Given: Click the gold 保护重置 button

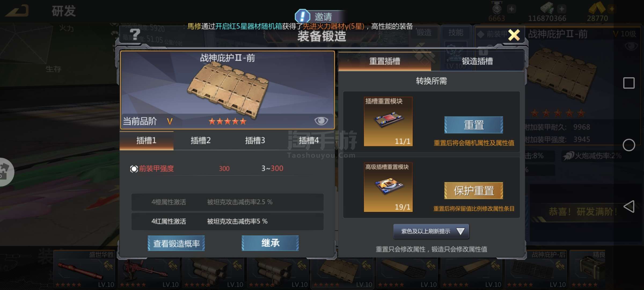Looking at the screenshot, I should 474,191.
